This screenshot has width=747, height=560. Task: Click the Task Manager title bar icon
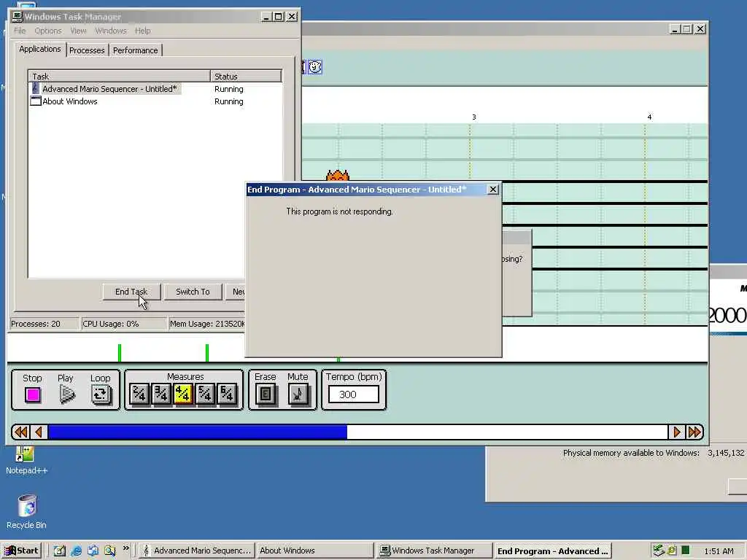coord(18,17)
